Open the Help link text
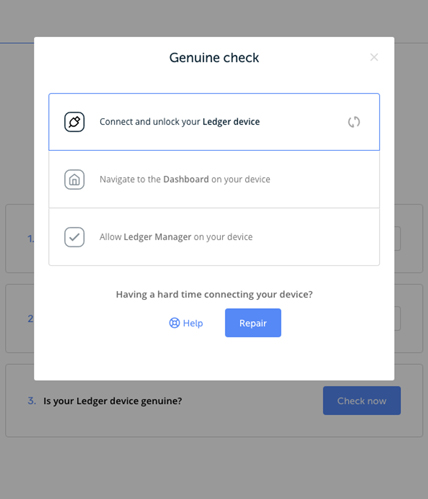 pyautogui.click(x=193, y=323)
